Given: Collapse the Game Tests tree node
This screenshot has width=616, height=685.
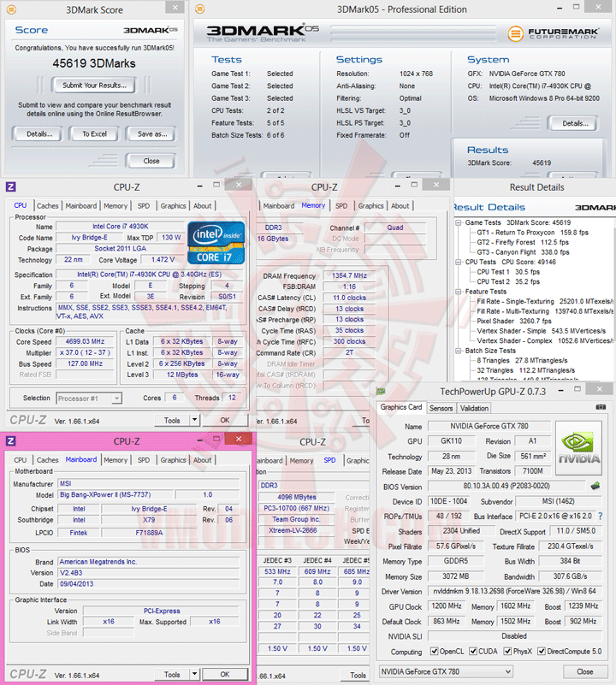Looking at the screenshot, I should click(x=459, y=223).
